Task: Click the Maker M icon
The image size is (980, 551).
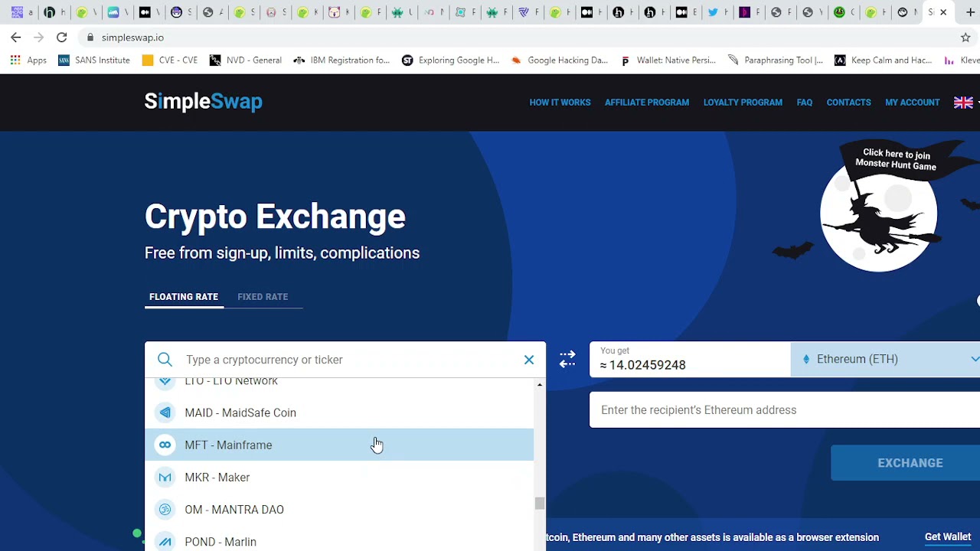Action: pyautogui.click(x=165, y=478)
